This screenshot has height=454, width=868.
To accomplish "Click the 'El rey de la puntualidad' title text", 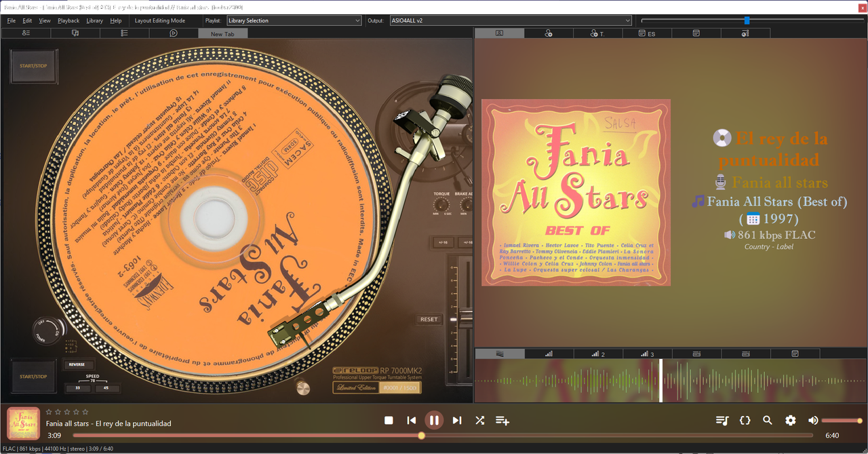I will (773, 149).
